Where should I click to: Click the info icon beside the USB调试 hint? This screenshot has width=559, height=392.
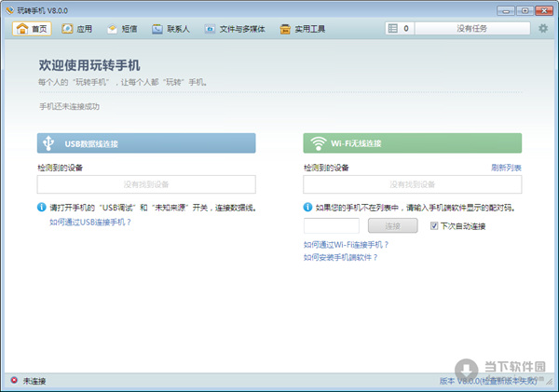(42, 207)
